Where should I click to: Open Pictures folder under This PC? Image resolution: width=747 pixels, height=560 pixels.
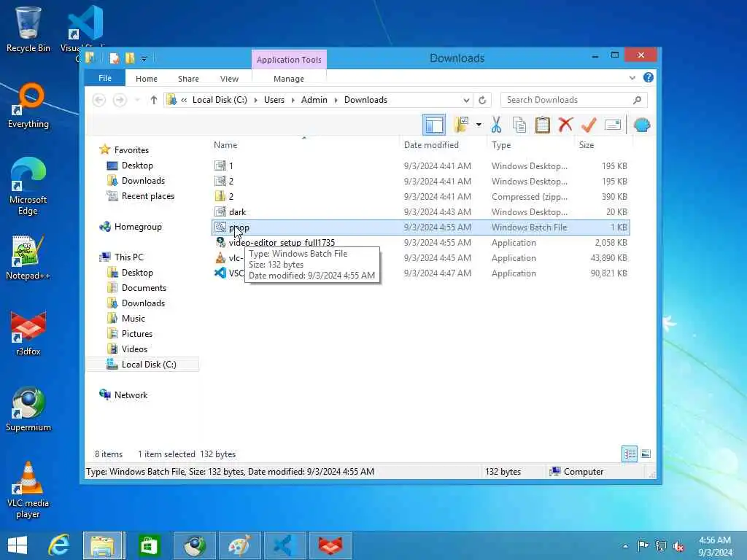(136, 334)
